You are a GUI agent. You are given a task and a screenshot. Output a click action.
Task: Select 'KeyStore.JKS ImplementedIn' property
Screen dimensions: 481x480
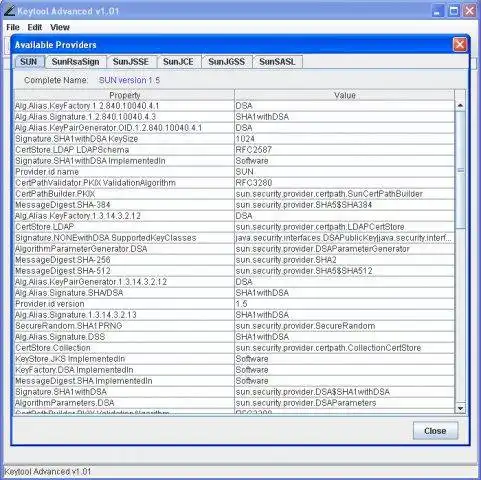click(124, 359)
